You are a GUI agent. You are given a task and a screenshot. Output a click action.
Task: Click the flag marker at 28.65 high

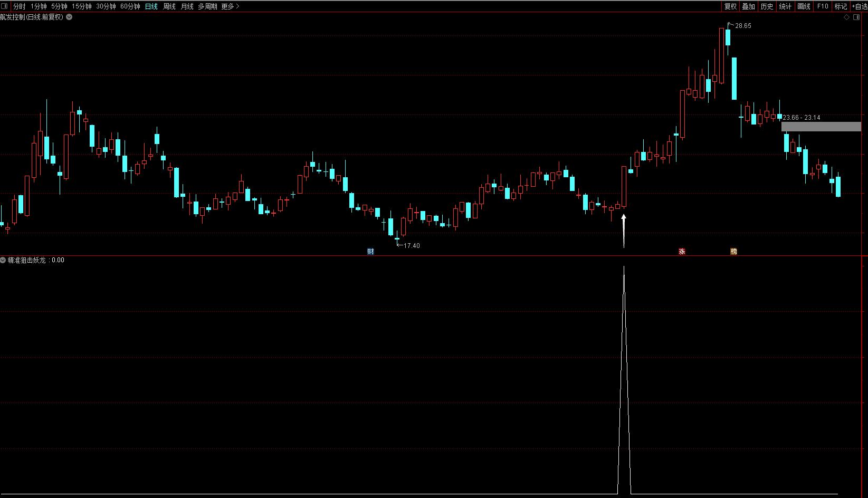click(x=731, y=25)
